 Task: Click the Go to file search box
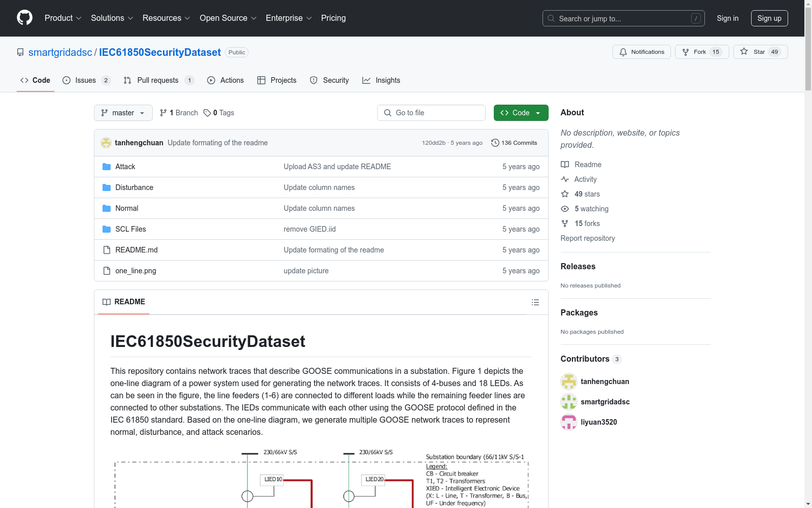coord(431,113)
